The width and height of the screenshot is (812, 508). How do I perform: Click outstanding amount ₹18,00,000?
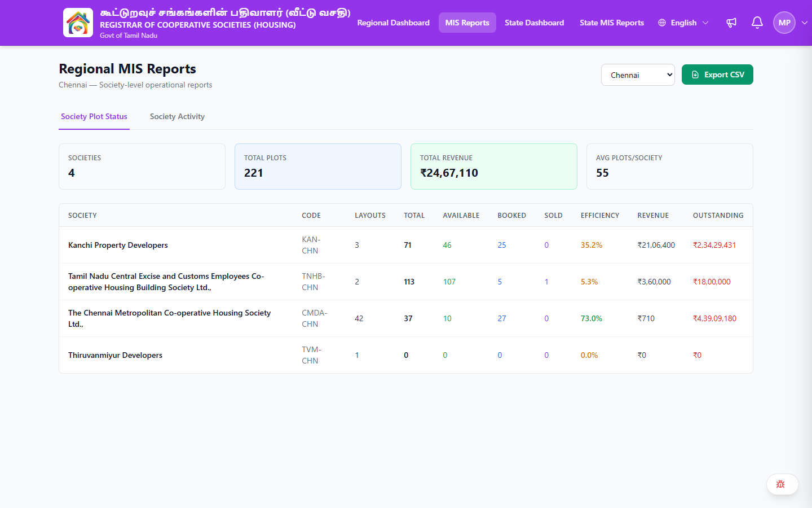click(x=712, y=282)
